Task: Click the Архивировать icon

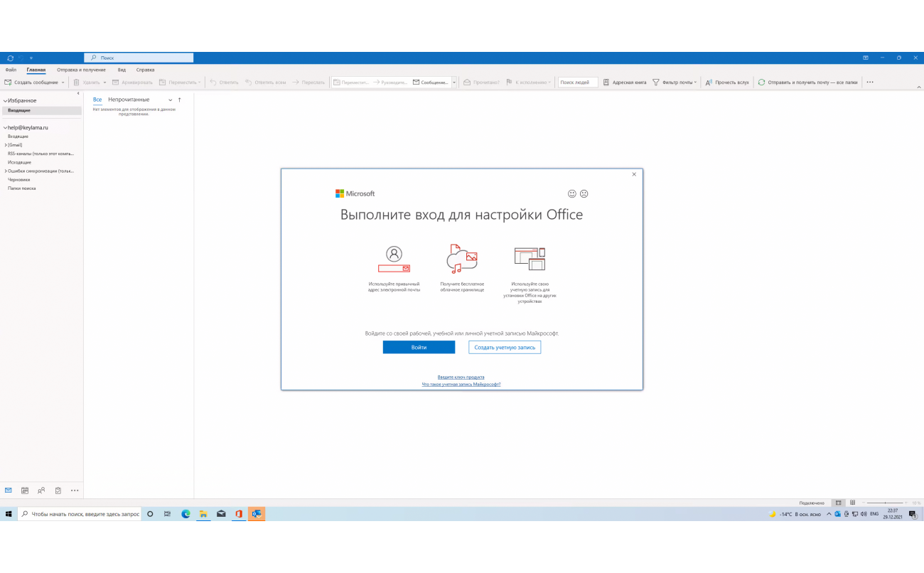Action: click(x=116, y=82)
